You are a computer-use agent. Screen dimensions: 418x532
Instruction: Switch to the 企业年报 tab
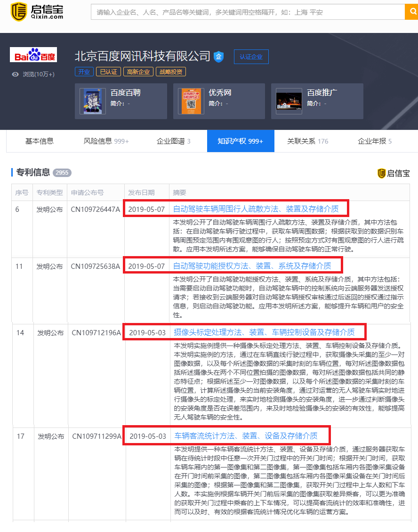(x=375, y=141)
